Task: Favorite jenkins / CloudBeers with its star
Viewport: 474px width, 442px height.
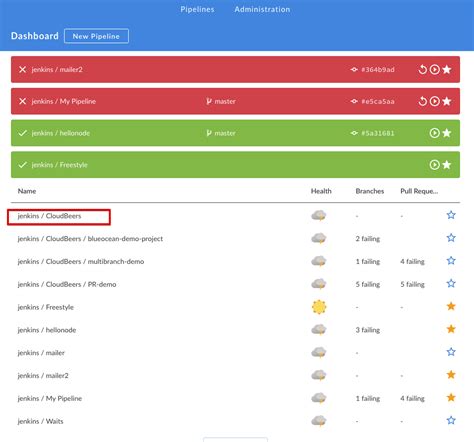Action: tap(451, 215)
